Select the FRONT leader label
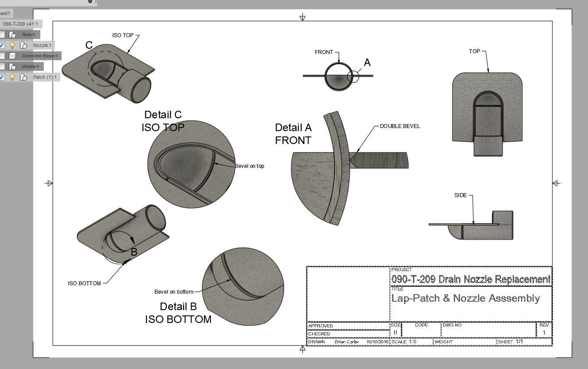Screen dimensions: 588x369 coord(324,52)
